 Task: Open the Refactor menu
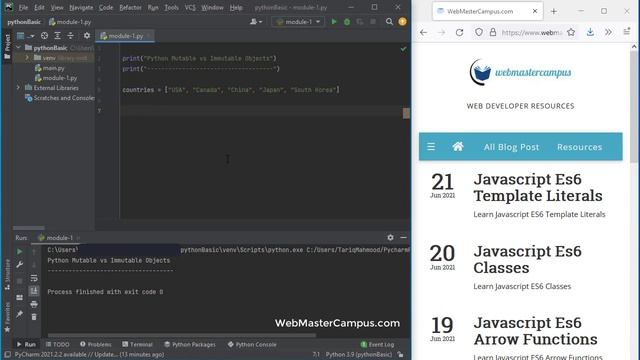[x=130, y=7]
